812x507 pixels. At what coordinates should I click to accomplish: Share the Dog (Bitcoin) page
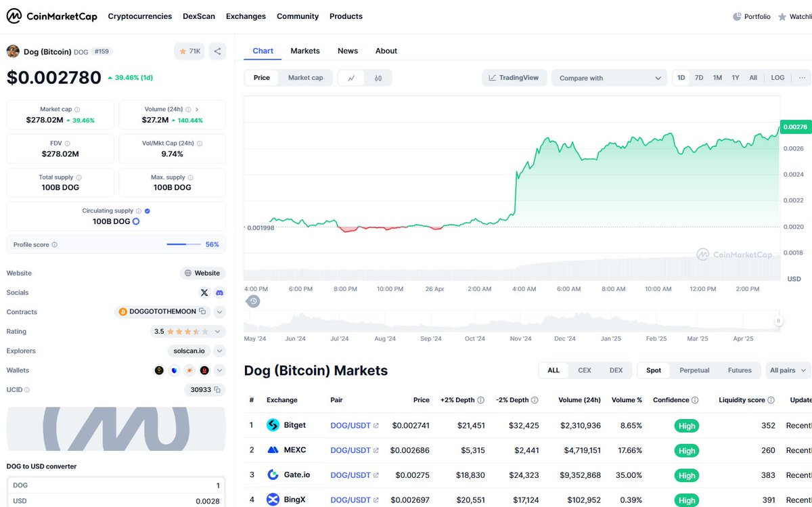pyautogui.click(x=217, y=51)
